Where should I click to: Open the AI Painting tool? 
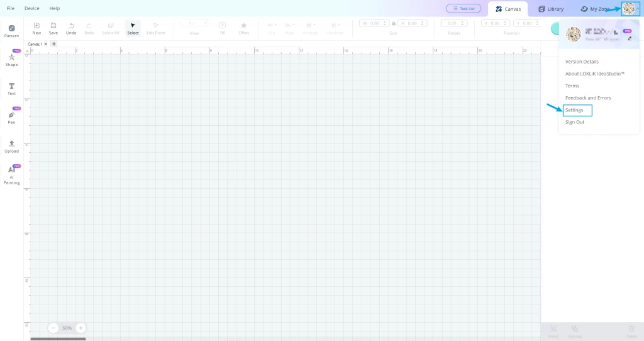(11, 176)
